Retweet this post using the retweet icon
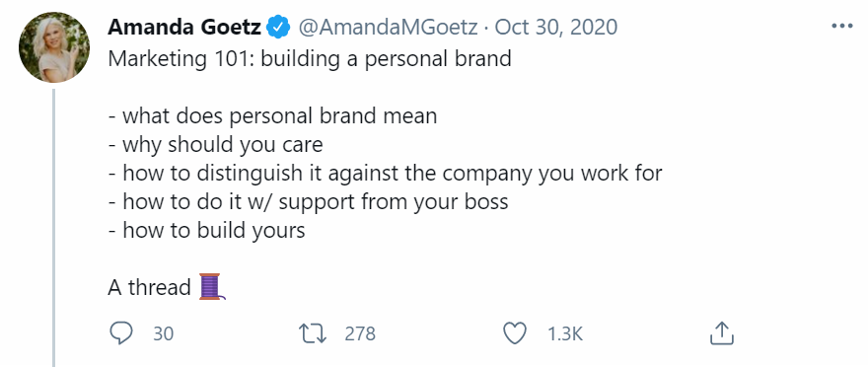The width and height of the screenshot is (868, 367). tap(313, 333)
